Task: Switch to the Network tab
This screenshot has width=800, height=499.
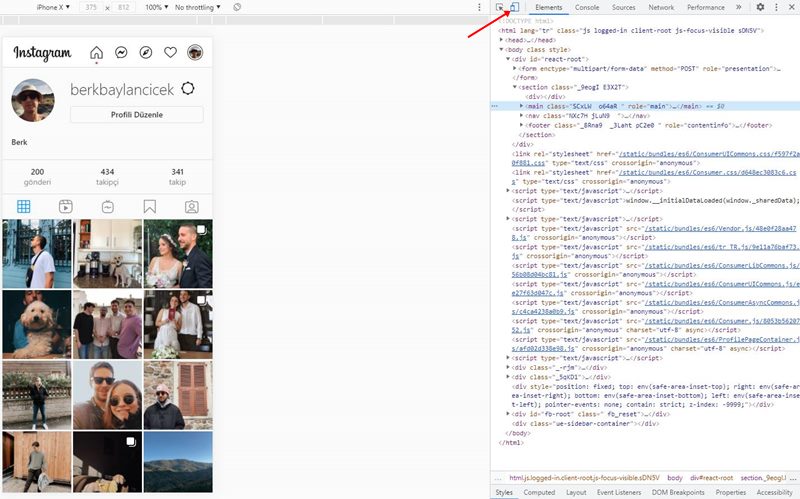Action: (661, 7)
